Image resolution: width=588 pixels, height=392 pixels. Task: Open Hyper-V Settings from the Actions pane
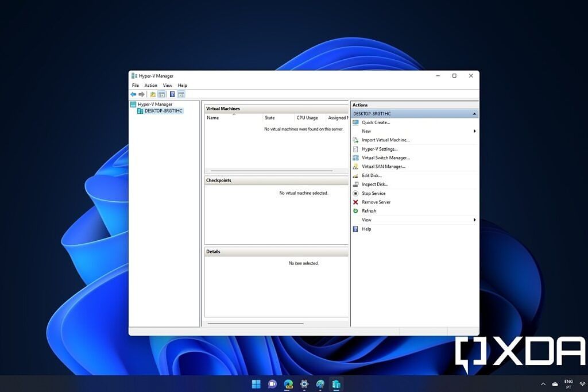click(x=379, y=149)
